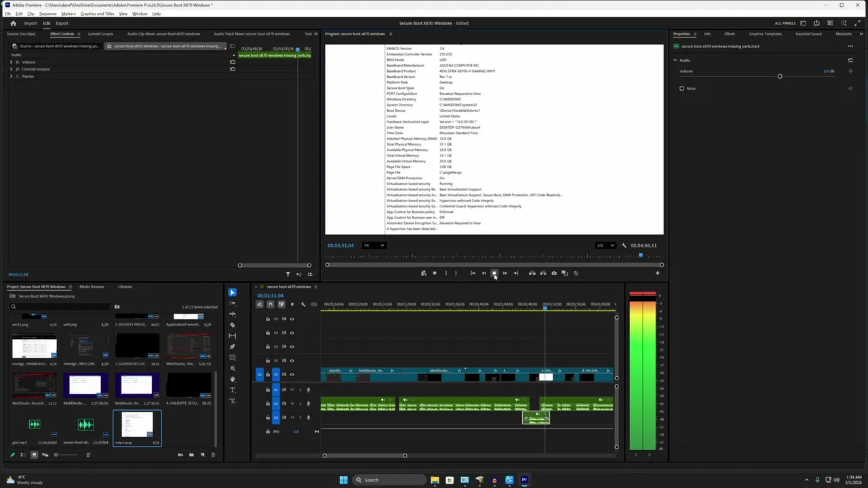Open the File menu
The width and height of the screenshot is (868, 488).
(7, 14)
